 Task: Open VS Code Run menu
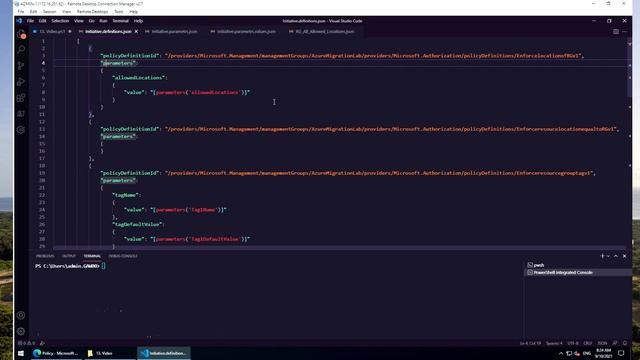click(103, 21)
